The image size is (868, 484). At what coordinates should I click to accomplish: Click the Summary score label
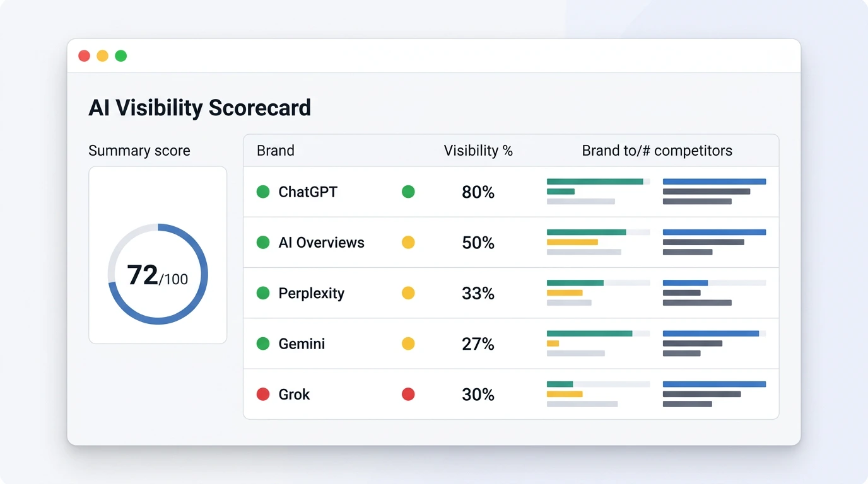click(x=139, y=151)
